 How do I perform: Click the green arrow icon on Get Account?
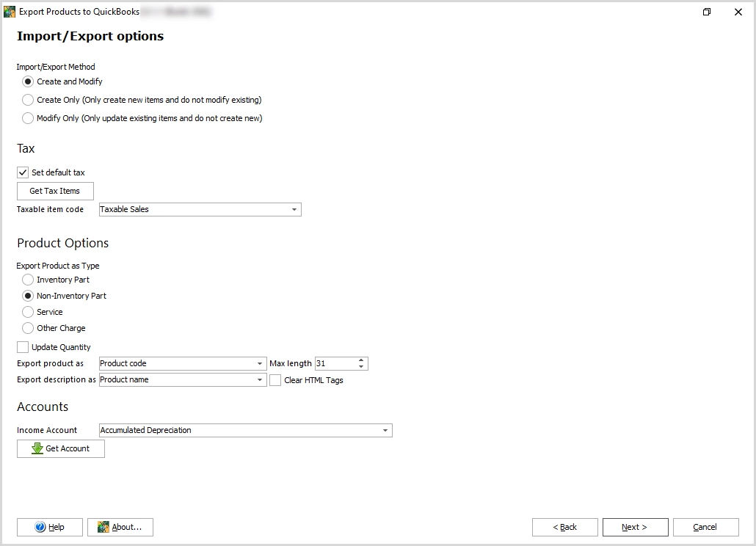pos(37,448)
